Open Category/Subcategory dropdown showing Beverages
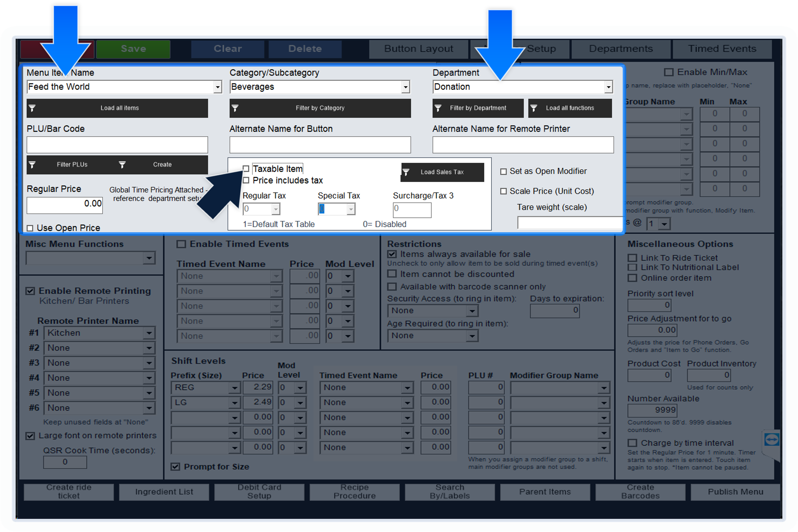This screenshot has width=798, height=532. point(406,87)
